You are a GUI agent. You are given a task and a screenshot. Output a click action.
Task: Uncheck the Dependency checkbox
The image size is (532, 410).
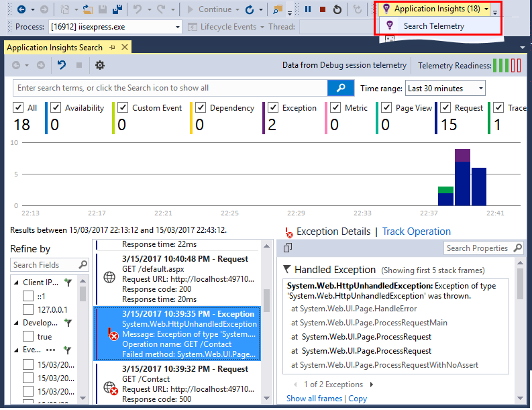click(x=201, y=107)
